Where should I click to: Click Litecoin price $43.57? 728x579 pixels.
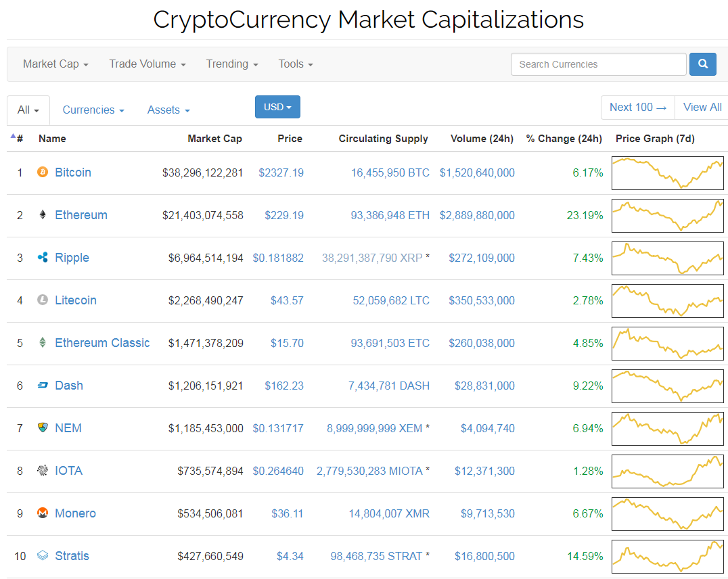coord(287,300)
